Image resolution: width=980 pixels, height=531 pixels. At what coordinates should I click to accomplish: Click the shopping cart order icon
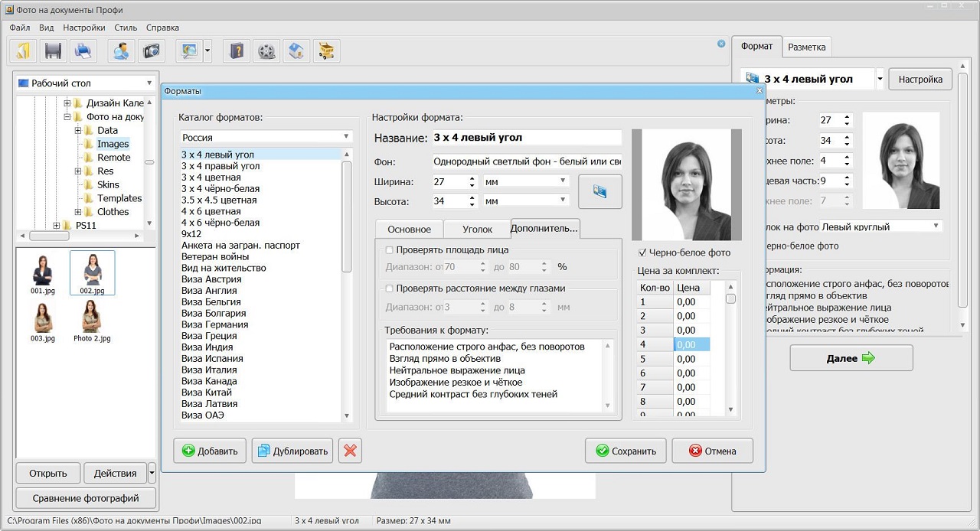[x=326, y=50]
